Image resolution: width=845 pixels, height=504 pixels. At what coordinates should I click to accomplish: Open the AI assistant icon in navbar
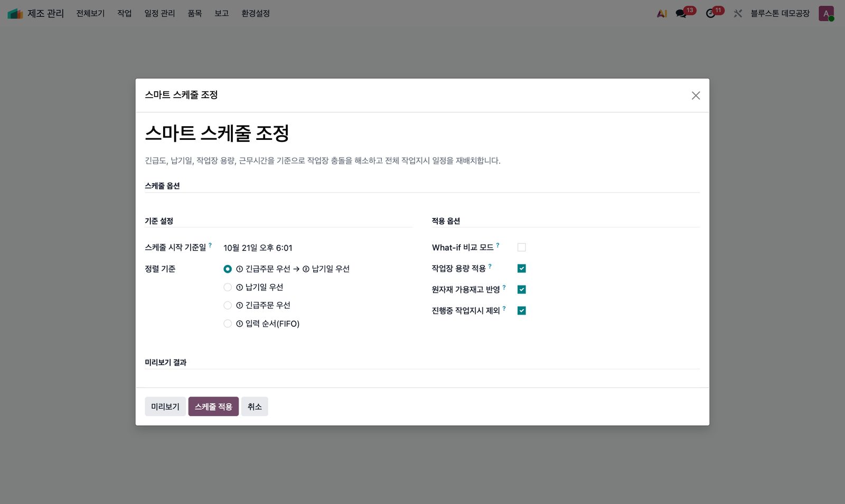coord(662,14)
